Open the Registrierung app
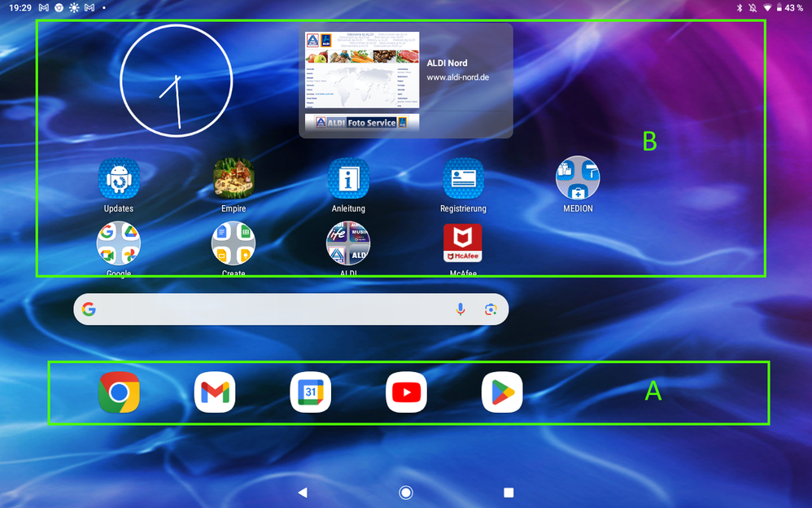Screen dimensions: 812x508 (x=463, y=178)
